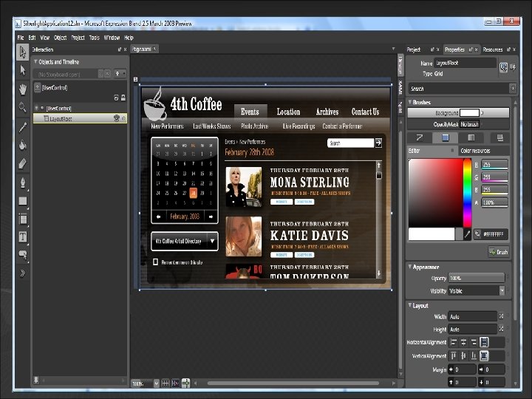Click the rainbow hue slider strip

467,192
